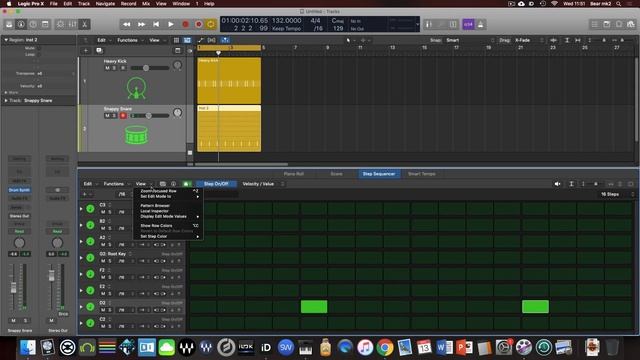Mute the E2 row

pyautogui.click(x=103, y=293)
